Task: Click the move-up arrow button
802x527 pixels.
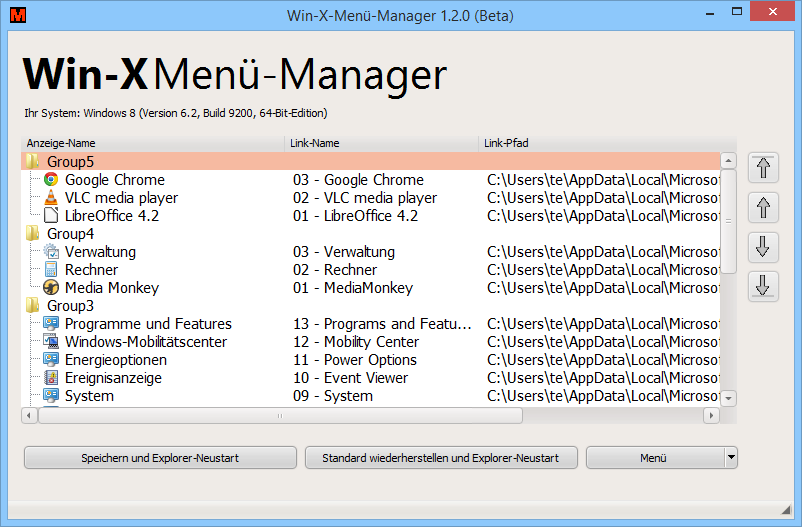Action: [x=763, y=208]
